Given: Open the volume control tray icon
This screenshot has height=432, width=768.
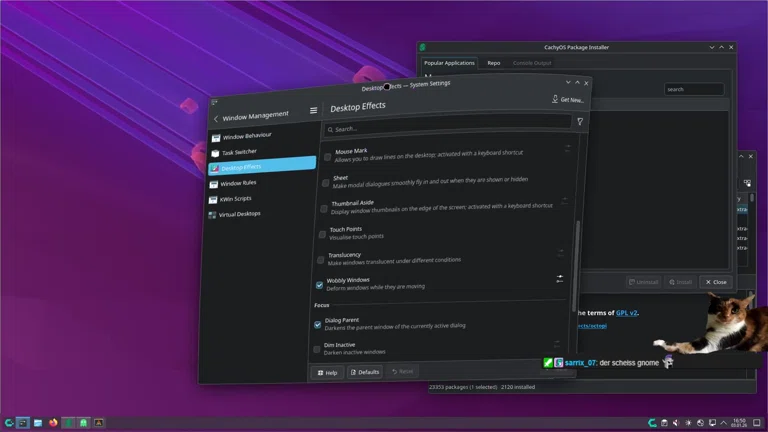Looking at the screenshot, I should click(676, 423).
